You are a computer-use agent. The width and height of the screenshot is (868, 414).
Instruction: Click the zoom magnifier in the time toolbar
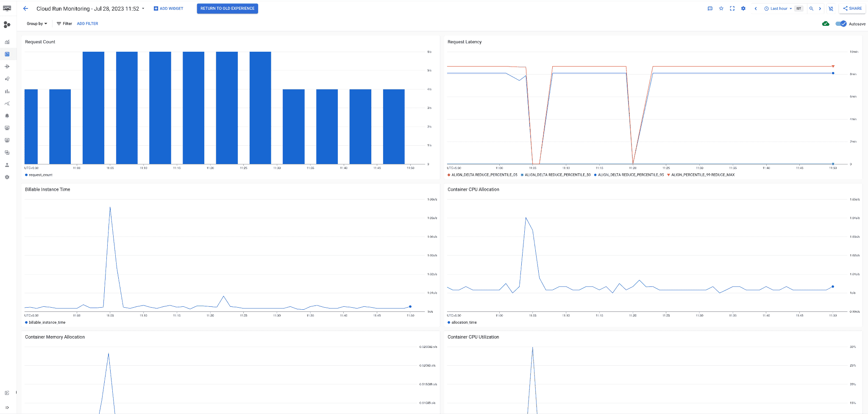810,8
